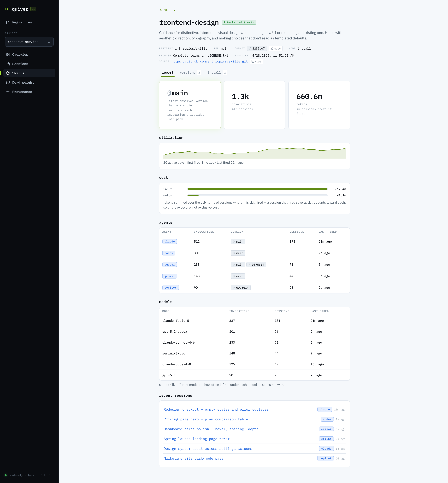Select the @main version card

190,105
